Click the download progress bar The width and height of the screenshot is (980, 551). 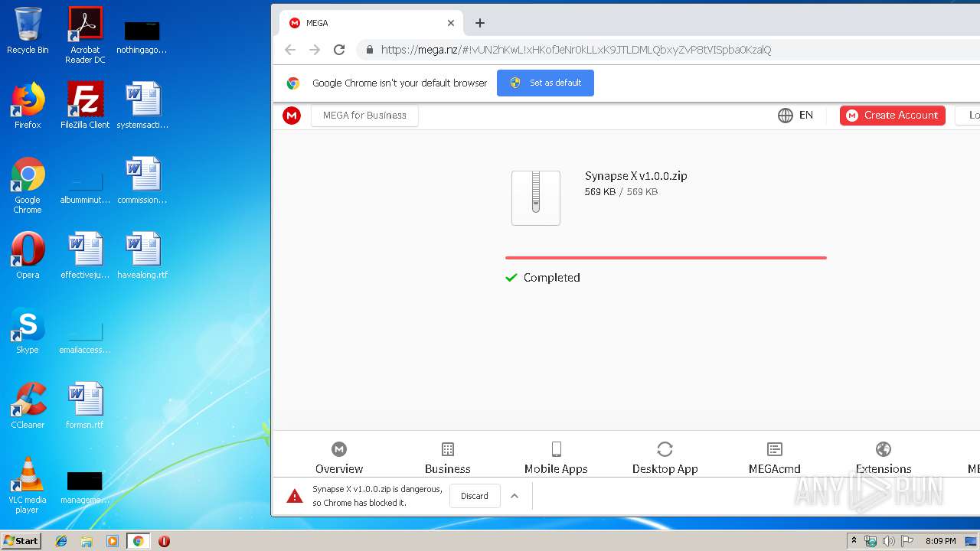[665, 258]
